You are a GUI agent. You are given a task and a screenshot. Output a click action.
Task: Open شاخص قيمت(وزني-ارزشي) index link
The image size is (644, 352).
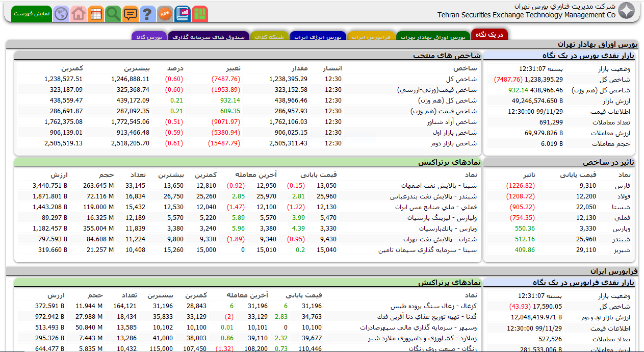(x=437, y=90)
